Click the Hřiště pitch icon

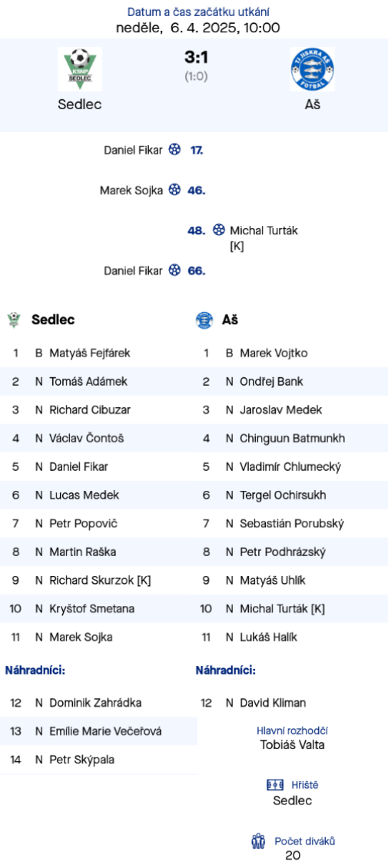click(274, 785)
